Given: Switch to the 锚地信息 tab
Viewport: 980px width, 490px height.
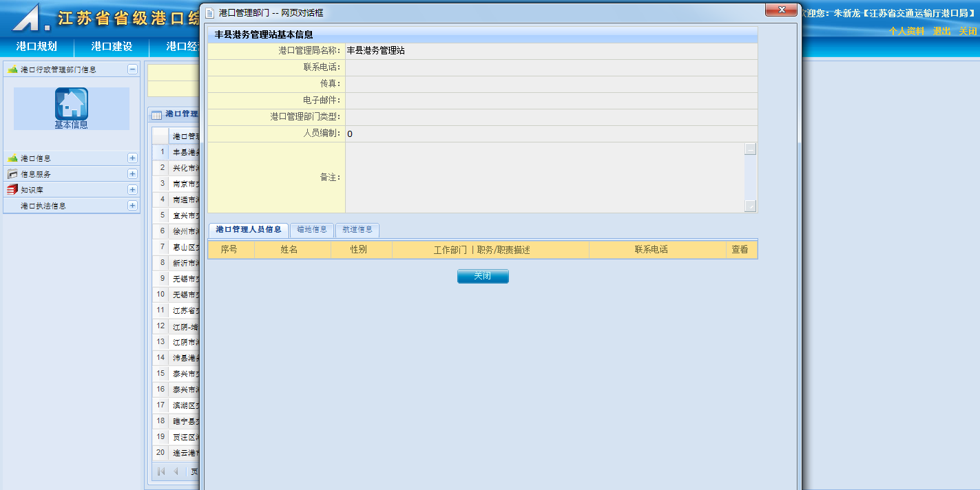Looking at the screenshot, I should pyautogui.click(x=312, y=230).
